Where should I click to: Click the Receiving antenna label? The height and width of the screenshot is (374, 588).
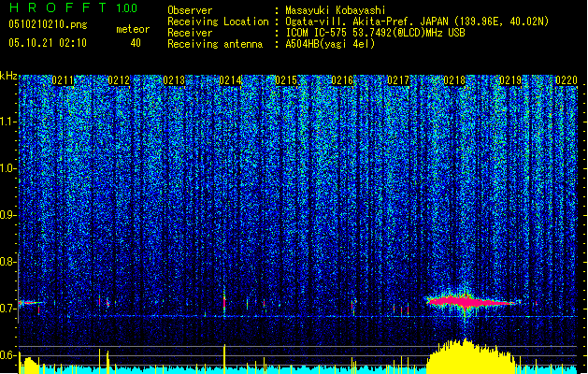pos(215,44)
